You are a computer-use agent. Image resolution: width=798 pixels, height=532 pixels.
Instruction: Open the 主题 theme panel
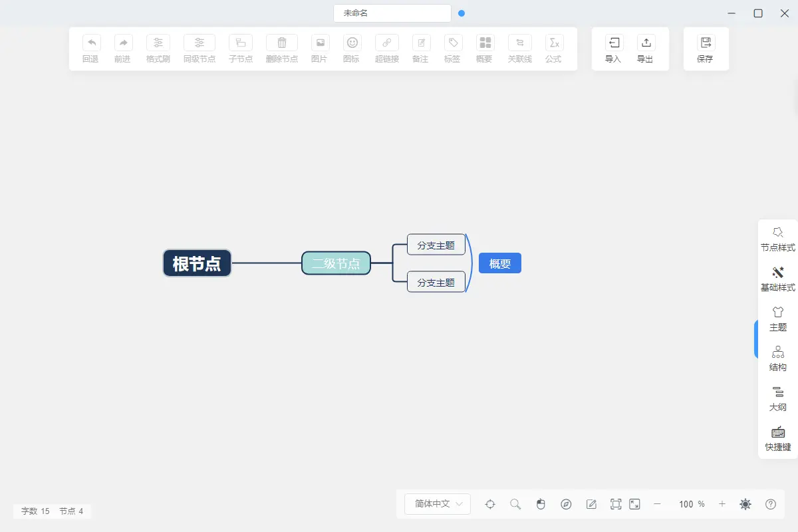[x=777, y=319]
